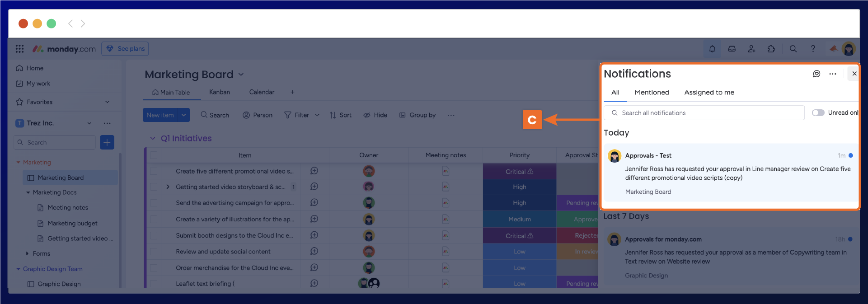This screenshot has height=304, width=868.
Task: Click the New item button
Action: pyautogui.click(x=160, y=115)
